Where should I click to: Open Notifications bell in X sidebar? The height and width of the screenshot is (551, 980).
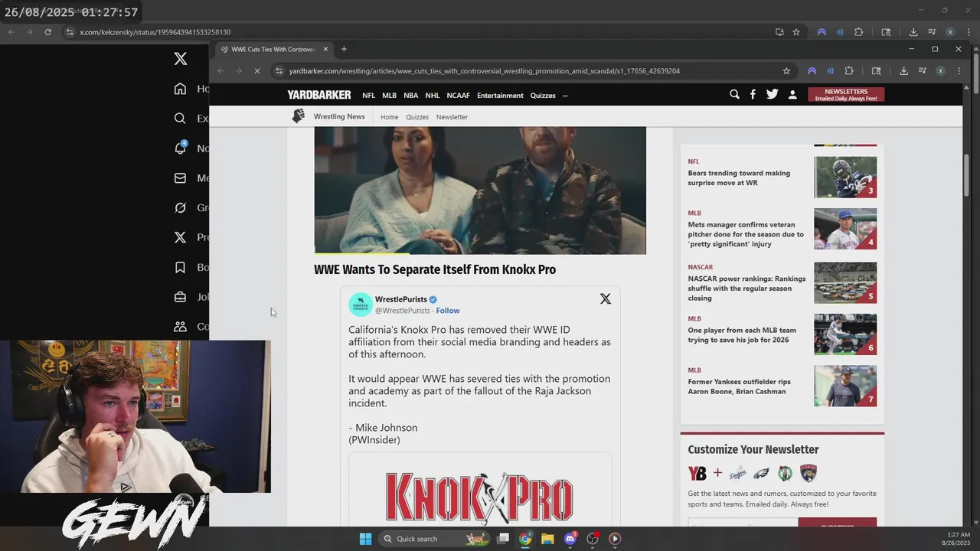(181, 148)
